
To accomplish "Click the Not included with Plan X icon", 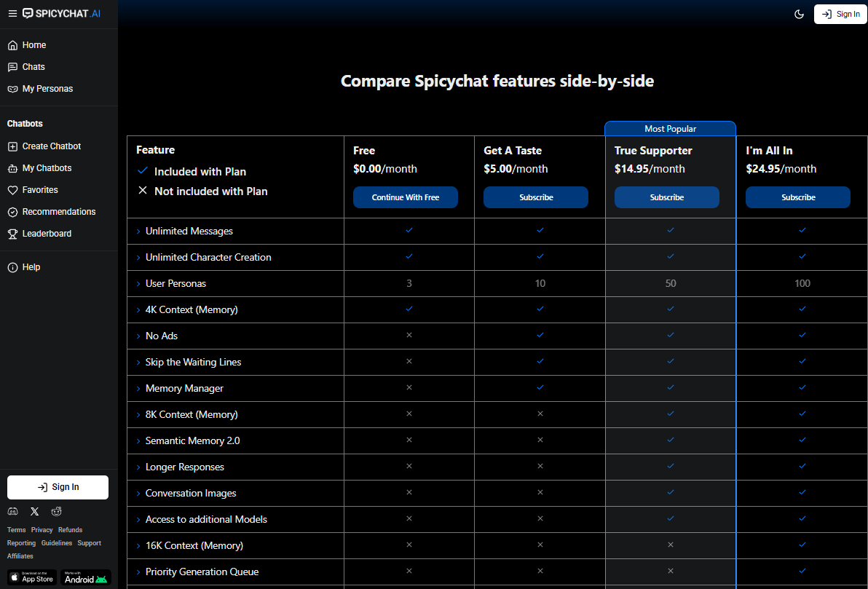I will (x=143, y=191).
